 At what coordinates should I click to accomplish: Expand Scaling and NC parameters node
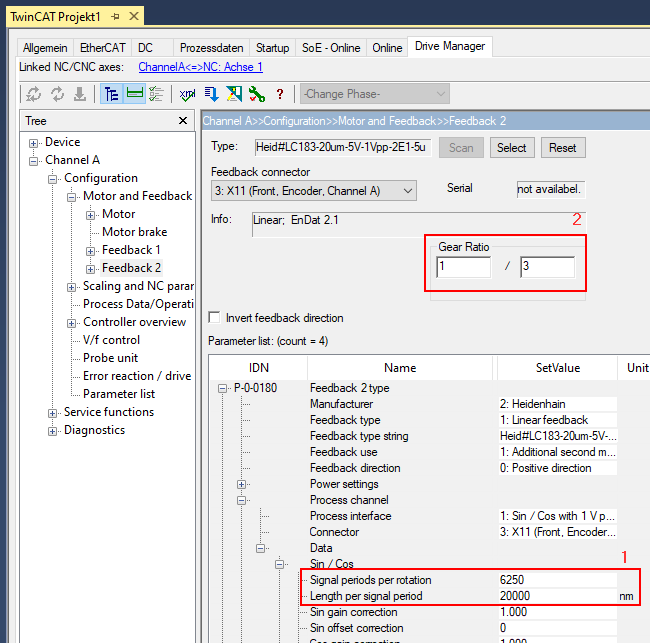71,287
